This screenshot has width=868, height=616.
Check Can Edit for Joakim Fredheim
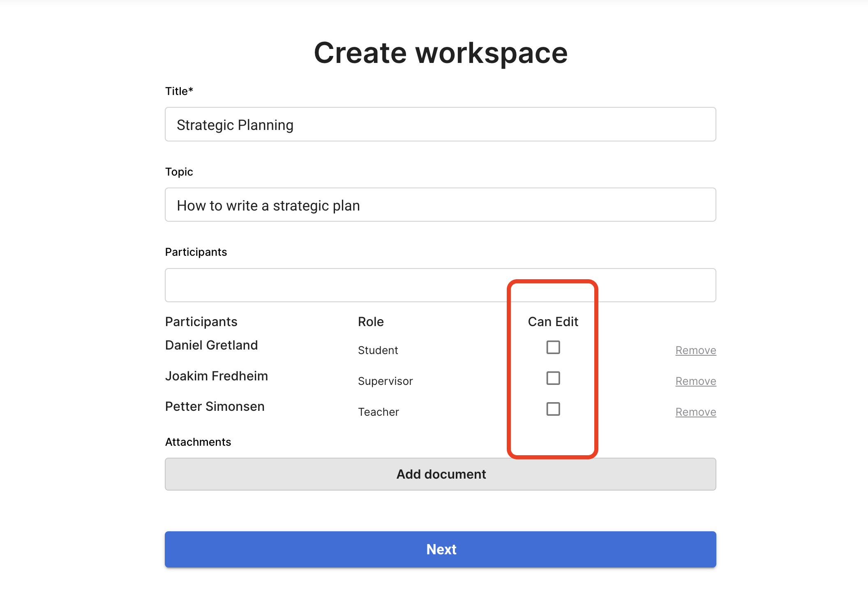click(x=553, y=378)
